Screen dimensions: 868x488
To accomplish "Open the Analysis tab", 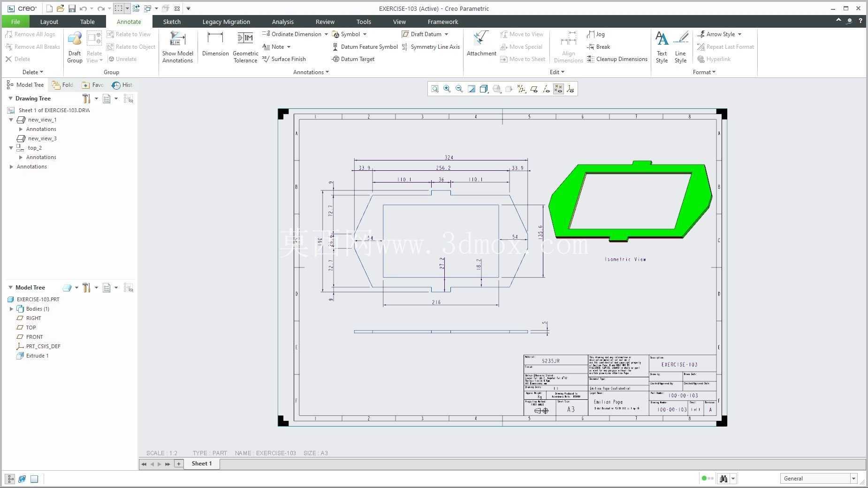I will coord(283,22).
